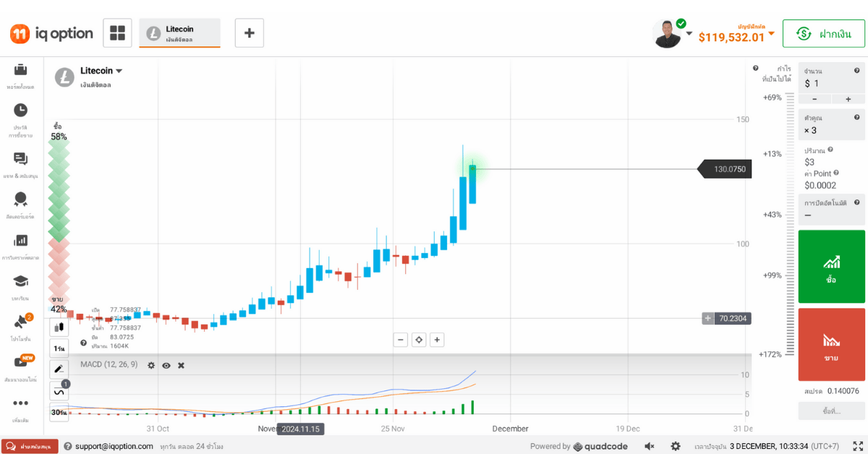The image size is (868, 454).
Task: Click the 2024.11.15 date marker
Action: (x=301, y=429)
